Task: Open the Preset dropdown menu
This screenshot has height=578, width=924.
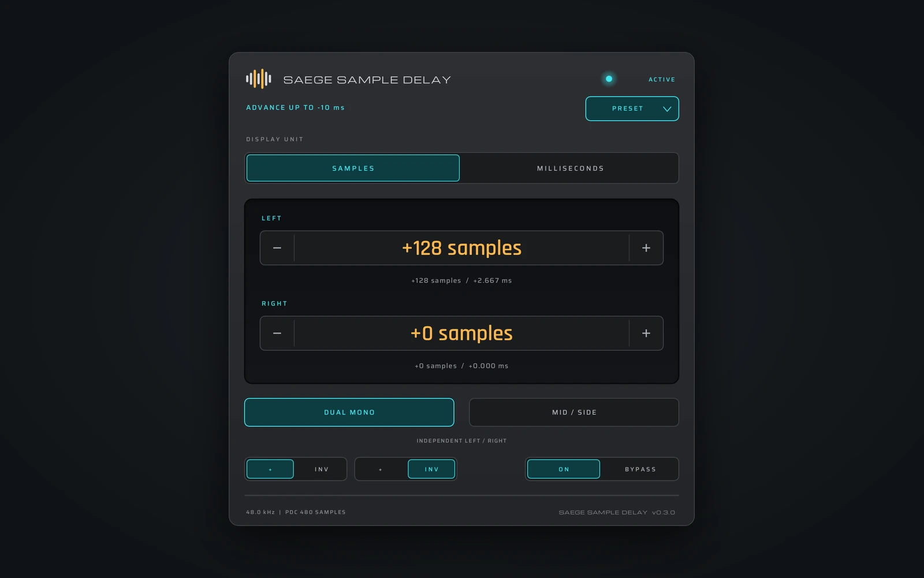Action: (632, 109)
